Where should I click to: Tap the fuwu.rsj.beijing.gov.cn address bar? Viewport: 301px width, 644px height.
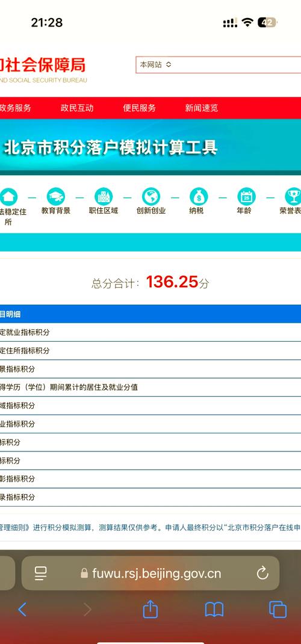(x=150, y=573)
